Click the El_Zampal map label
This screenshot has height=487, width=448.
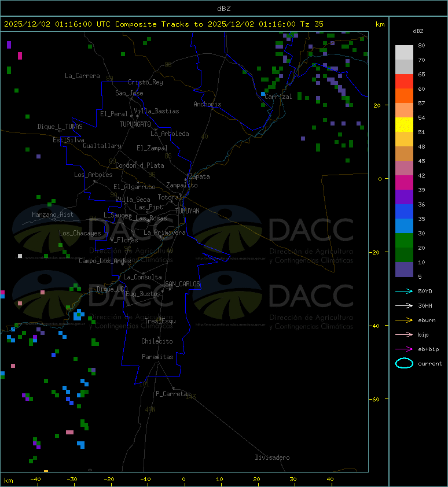[x=152, y=148]
